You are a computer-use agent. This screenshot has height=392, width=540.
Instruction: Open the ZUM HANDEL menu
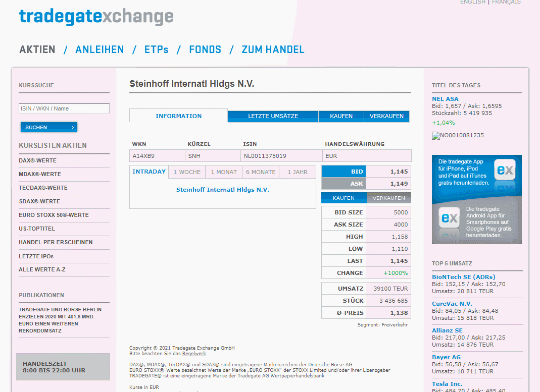[x=273, y=49]
